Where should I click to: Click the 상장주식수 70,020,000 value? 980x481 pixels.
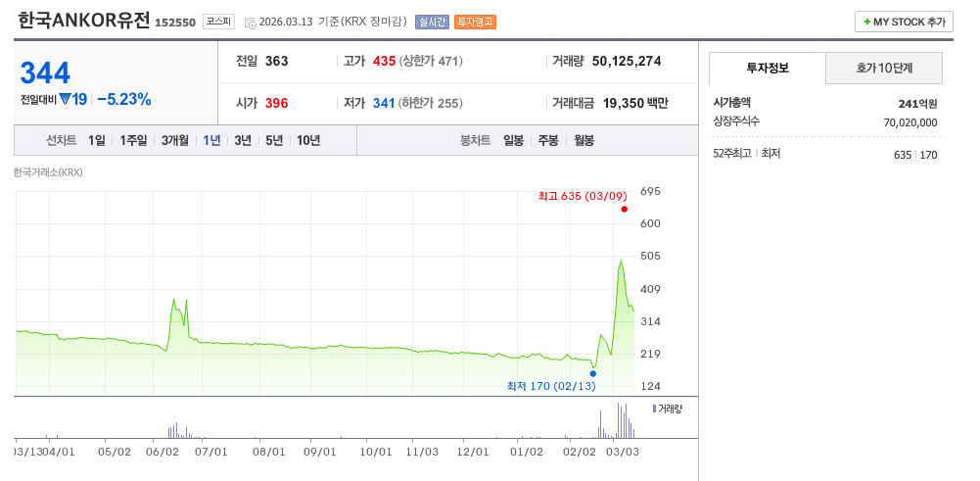tap(910, 122)
